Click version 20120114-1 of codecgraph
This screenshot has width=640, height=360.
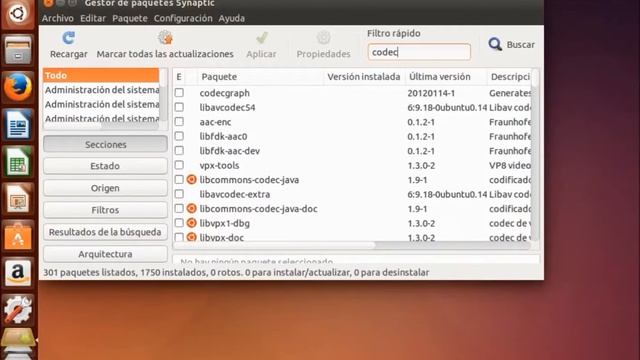tap(431, 93)
